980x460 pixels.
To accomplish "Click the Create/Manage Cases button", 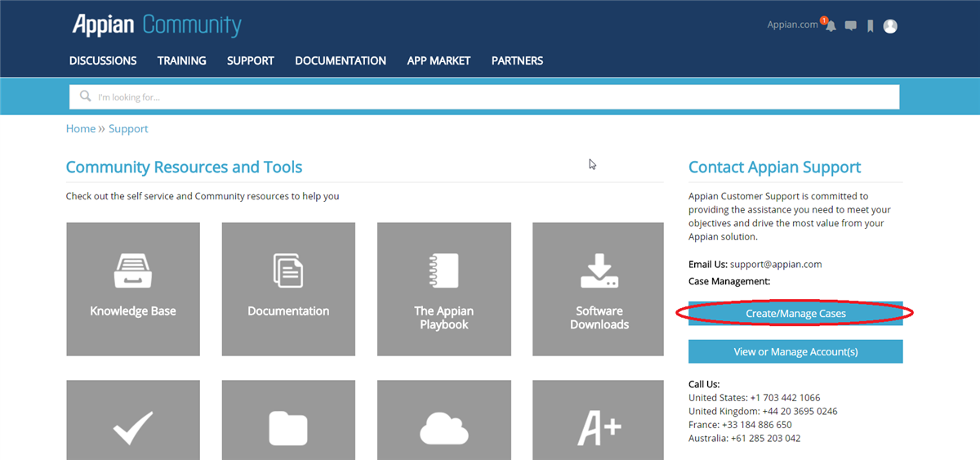I will click(795, 314).
